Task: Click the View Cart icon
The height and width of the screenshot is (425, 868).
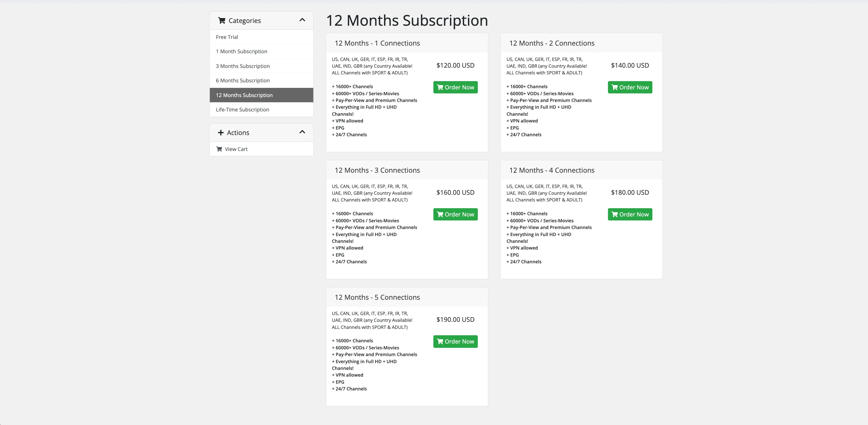Action: click(x=219, y=149)
